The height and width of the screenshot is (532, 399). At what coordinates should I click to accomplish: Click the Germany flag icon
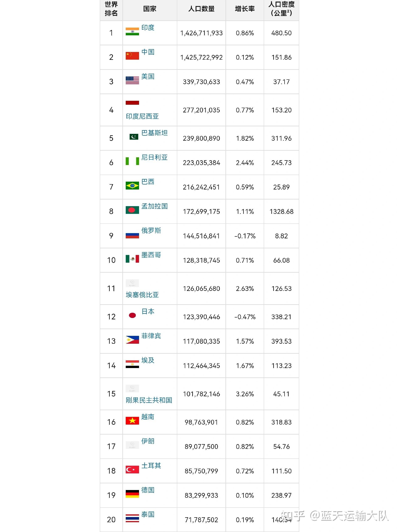click(x=132, y=494)
